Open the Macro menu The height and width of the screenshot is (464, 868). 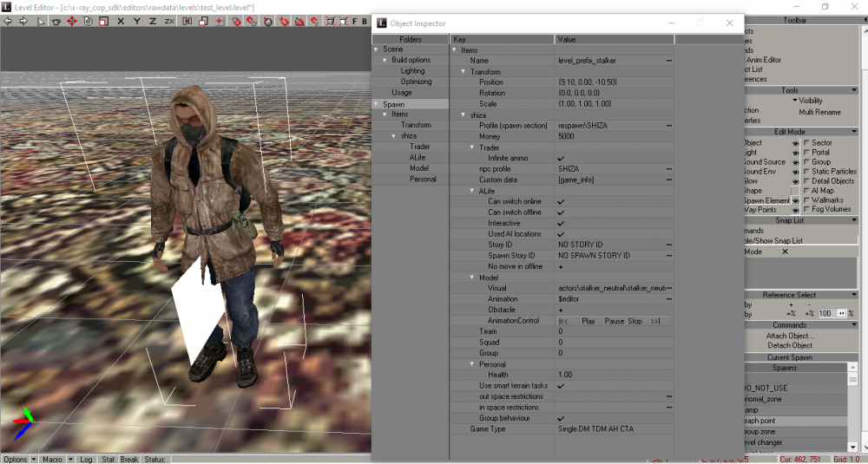tap(51, 459)
